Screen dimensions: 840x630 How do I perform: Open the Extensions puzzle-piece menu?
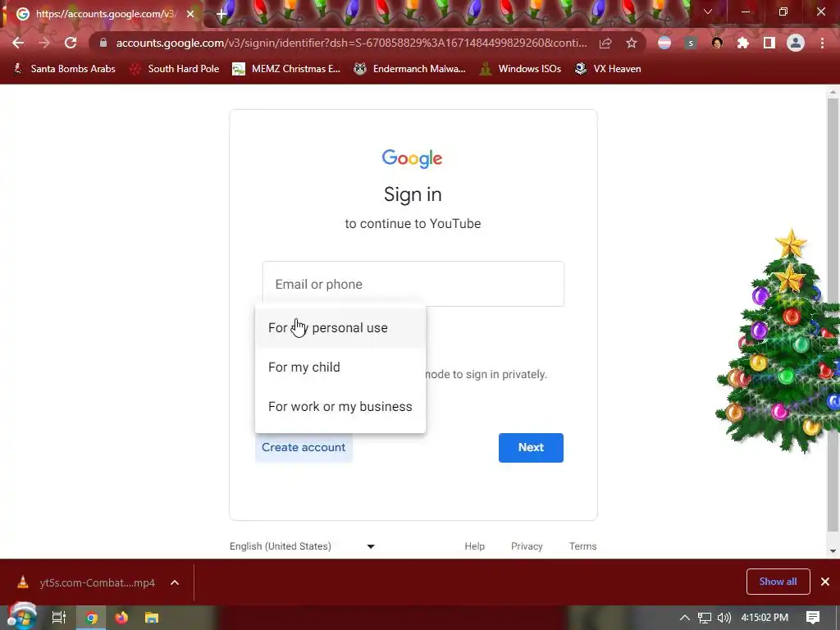(743, 43)
